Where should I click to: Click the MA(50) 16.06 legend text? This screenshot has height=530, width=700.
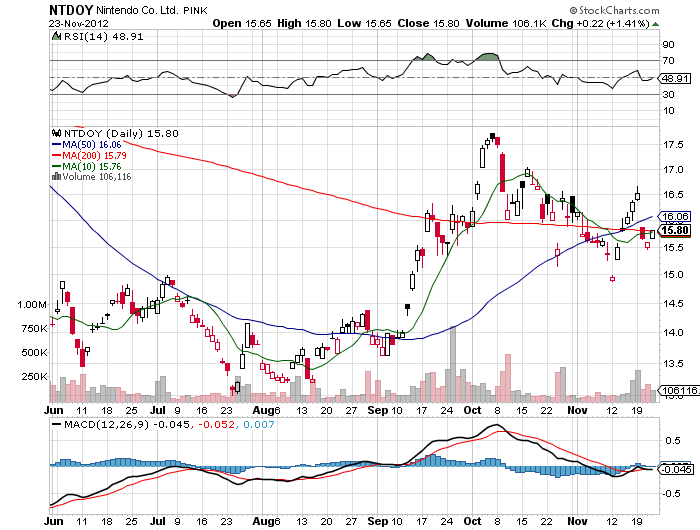[92, 145]
